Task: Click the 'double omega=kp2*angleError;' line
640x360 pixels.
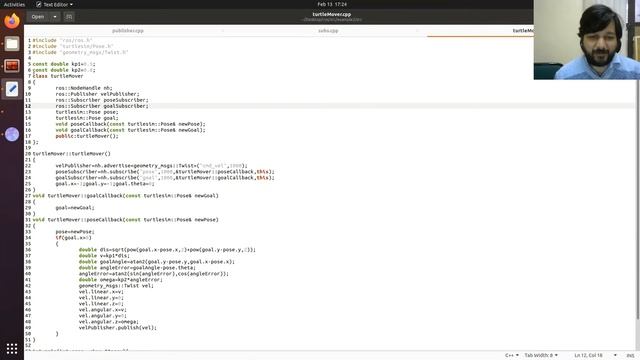Action: click(x=120, y=280)
